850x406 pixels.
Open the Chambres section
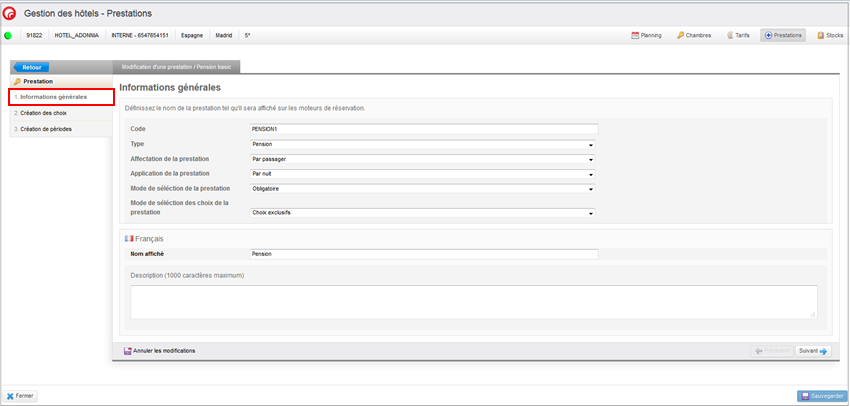pos(694,35)
